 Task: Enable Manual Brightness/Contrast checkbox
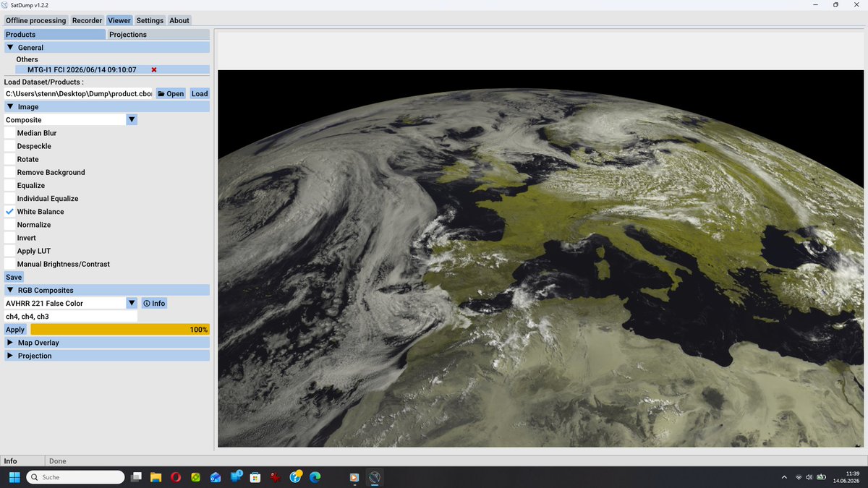9,264
